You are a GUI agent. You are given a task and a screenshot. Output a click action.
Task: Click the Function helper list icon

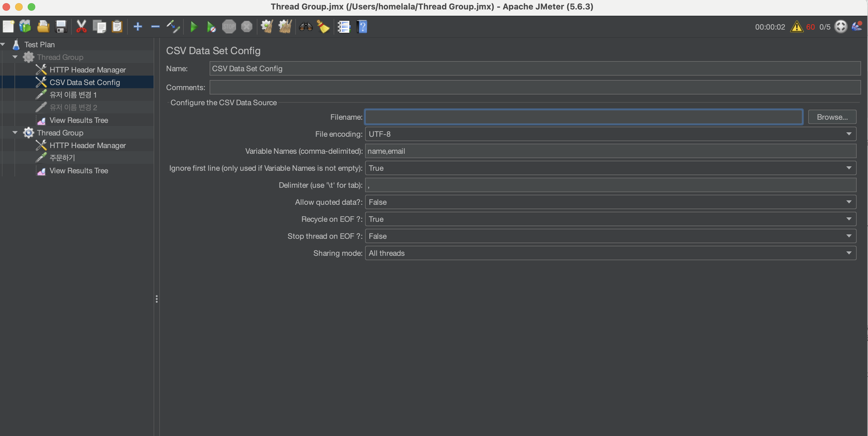pos(344,27)
